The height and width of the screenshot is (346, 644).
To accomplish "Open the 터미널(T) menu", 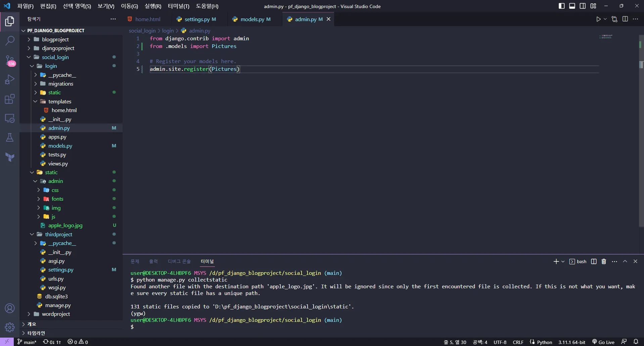I will (179, 6).
